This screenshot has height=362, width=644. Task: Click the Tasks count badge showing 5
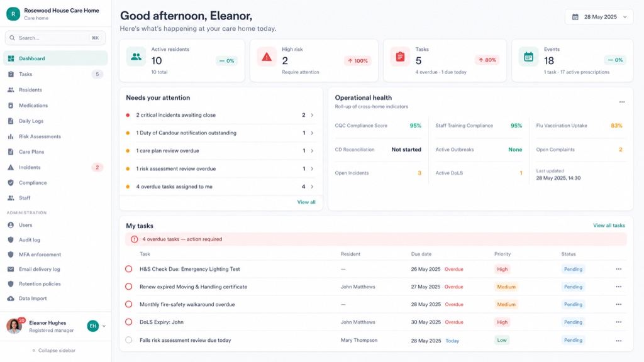97,74
